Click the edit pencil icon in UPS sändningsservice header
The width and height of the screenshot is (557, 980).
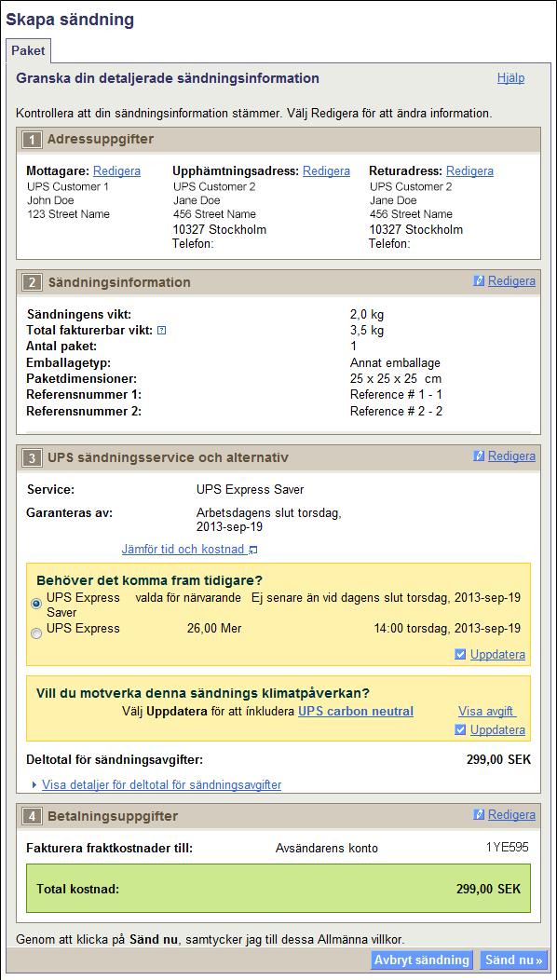pyautogui.click(x=479, y=456)
